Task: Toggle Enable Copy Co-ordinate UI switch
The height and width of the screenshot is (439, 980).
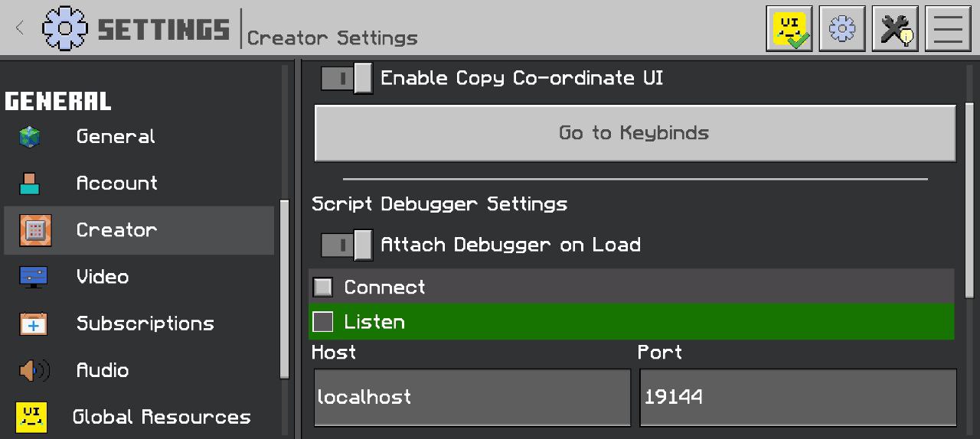Action: [346, 78]
